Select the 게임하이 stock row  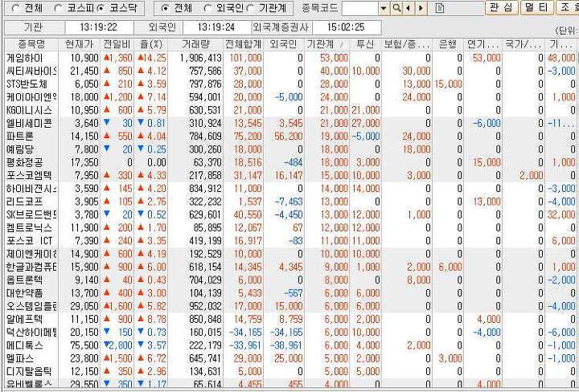[292, 58]
